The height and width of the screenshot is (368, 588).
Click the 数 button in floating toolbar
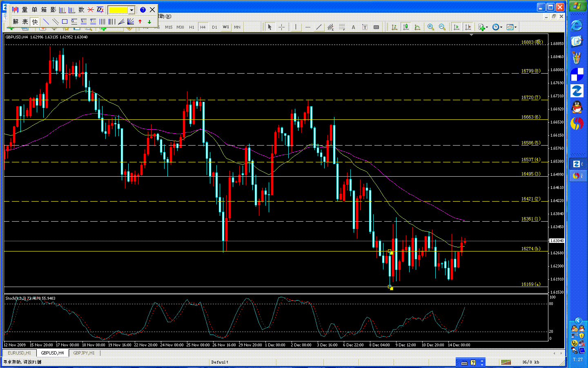click(x=81, y=10)
